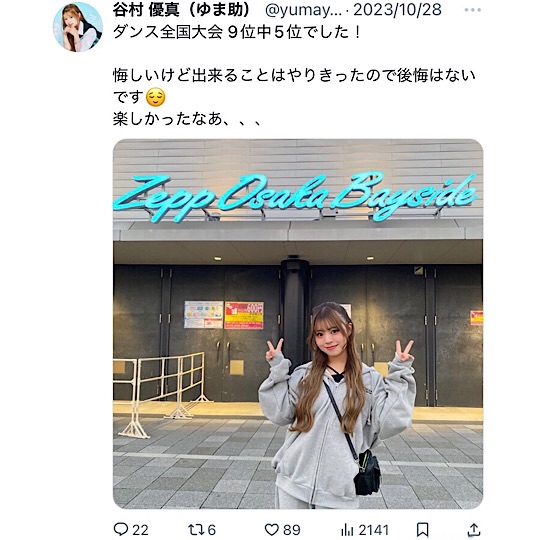The height and width of the screenshot is (540, 540).
Task: Open analytics via the bar-chart views icon
Action: 347,530
